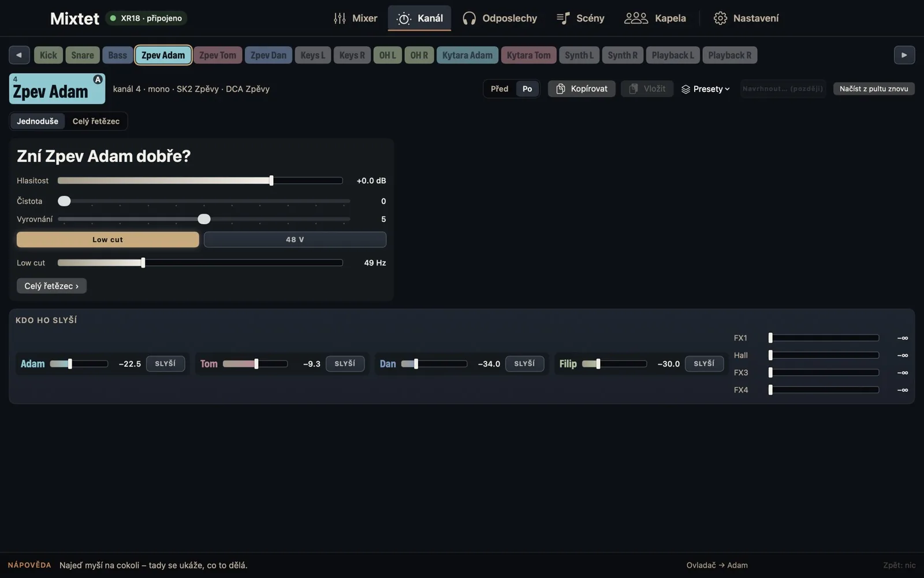The width and height of the screenshot is (924, 578).
Task: Click Tom's monitor send level slider
Action: click(x=255, y=364)
